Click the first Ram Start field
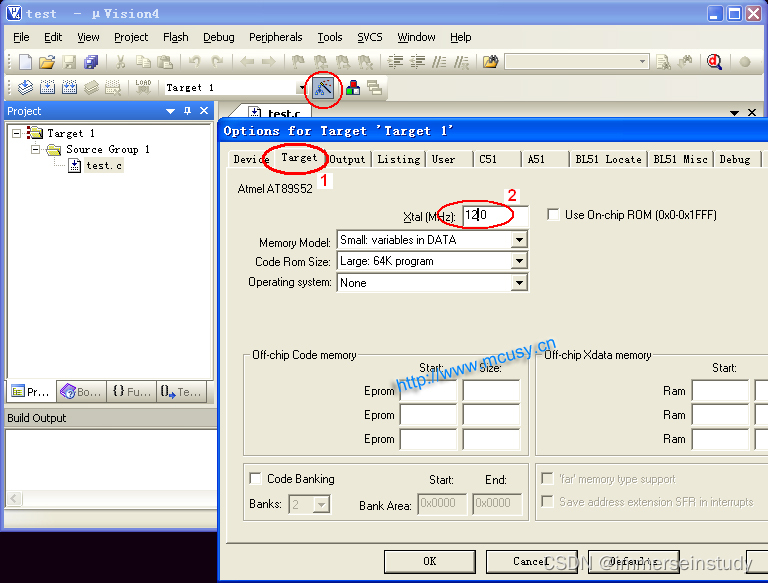The image size is (768, 583). click(x=720, y=391)
